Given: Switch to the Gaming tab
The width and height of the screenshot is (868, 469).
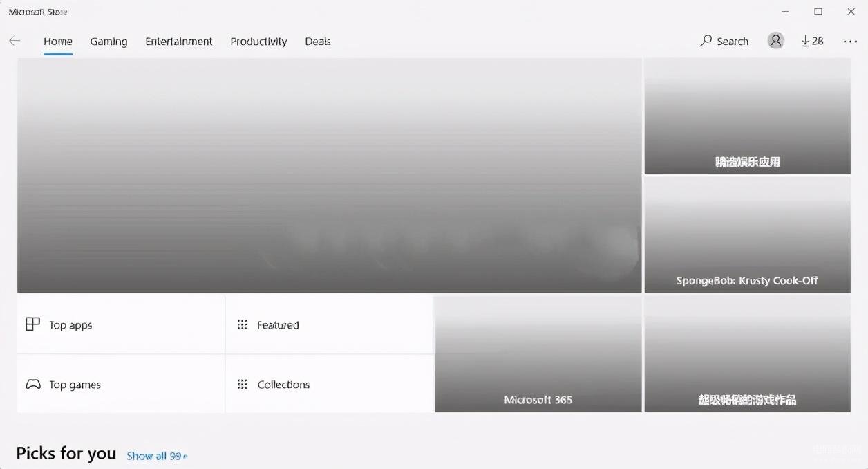Looking at the screenshot, I should [108, 42].
